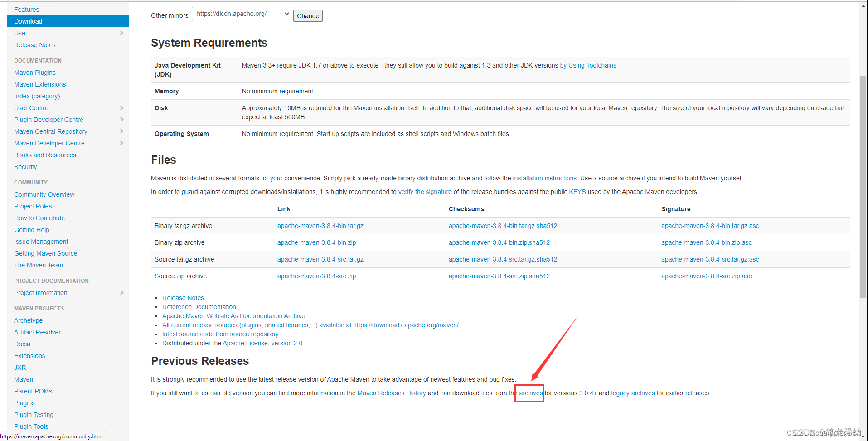Download apache-maven-3.8.4-src.zip
This screenshot has width=868, height=441.
click(317, 276)
